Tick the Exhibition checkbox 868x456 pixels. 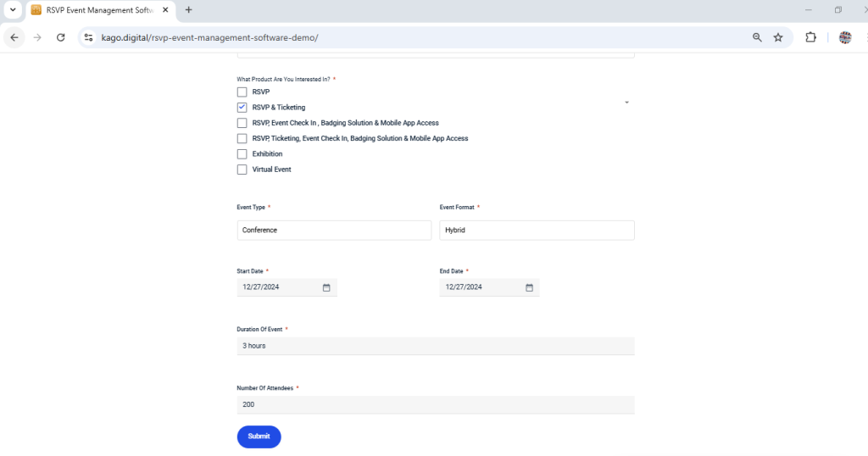[x=242, y=154]
